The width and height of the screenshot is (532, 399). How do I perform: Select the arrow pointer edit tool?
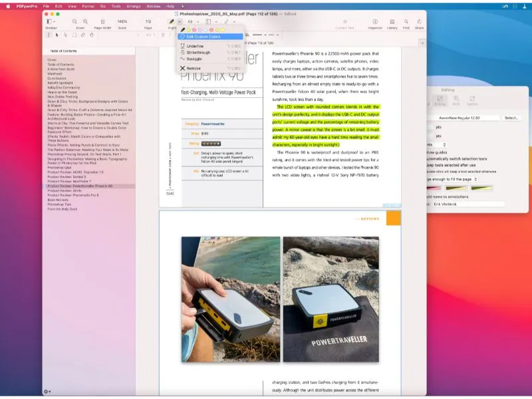57,35
